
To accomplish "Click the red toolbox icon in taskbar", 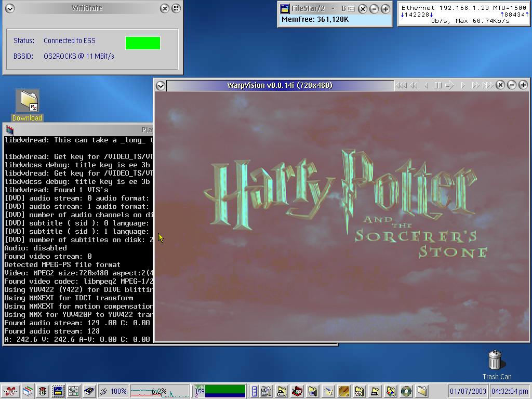I will click(297, 392).
